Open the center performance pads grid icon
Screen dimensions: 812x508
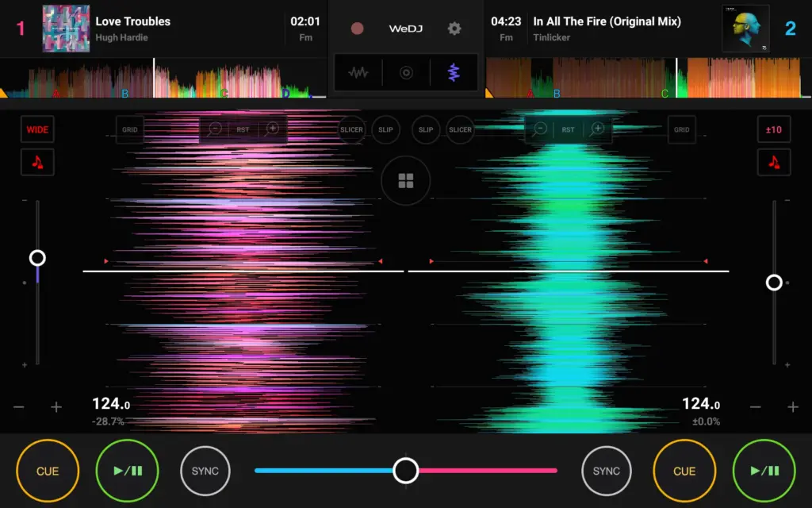click(x=406, y=182)
